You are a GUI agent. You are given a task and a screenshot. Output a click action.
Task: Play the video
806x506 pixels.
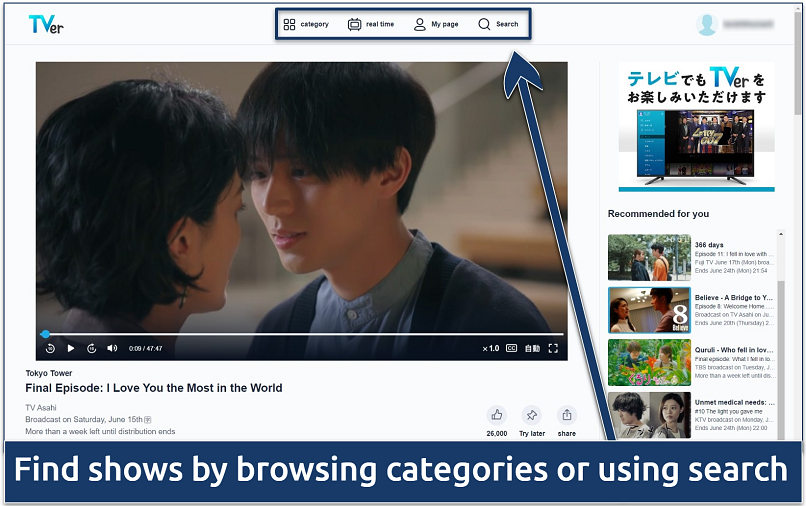tap(71, 349)
